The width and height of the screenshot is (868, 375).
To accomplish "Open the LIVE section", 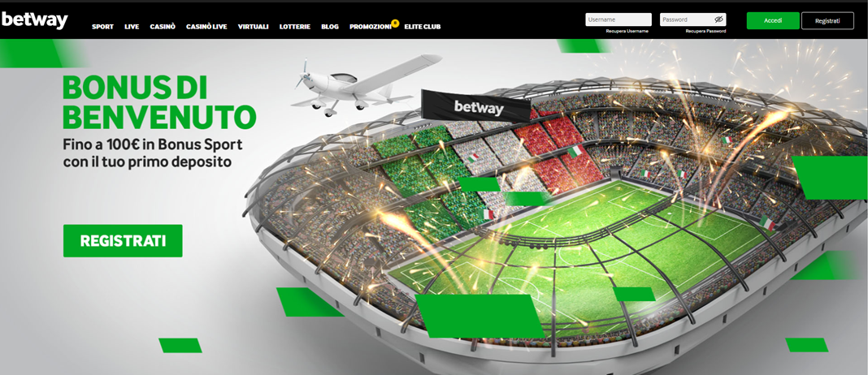I will coord(132,27).
